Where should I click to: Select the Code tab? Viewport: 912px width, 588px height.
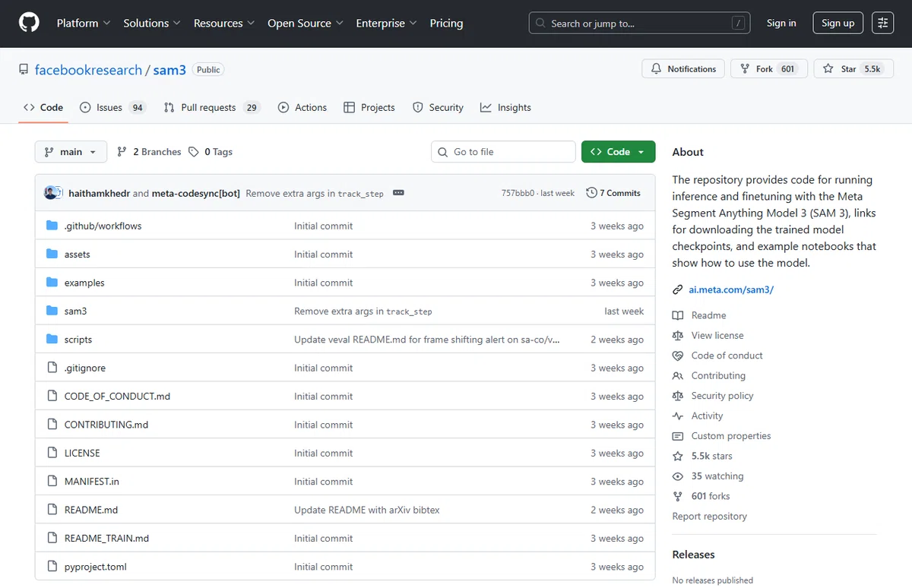pyautogui.click(x=43, y=108)
